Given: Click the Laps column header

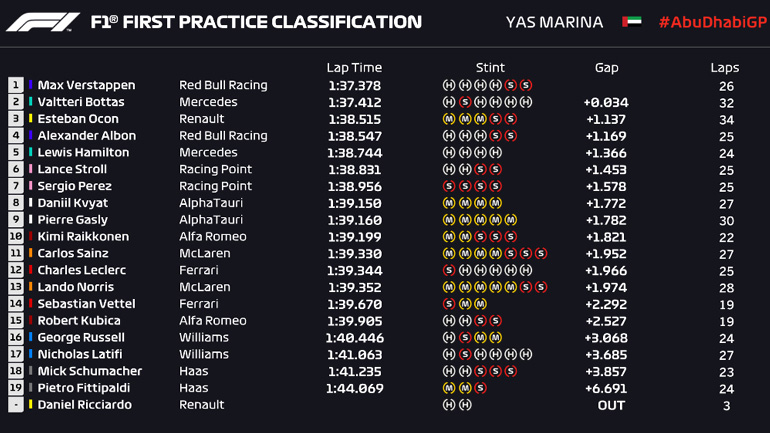Looking at the screenshot, I should point(725,68).
